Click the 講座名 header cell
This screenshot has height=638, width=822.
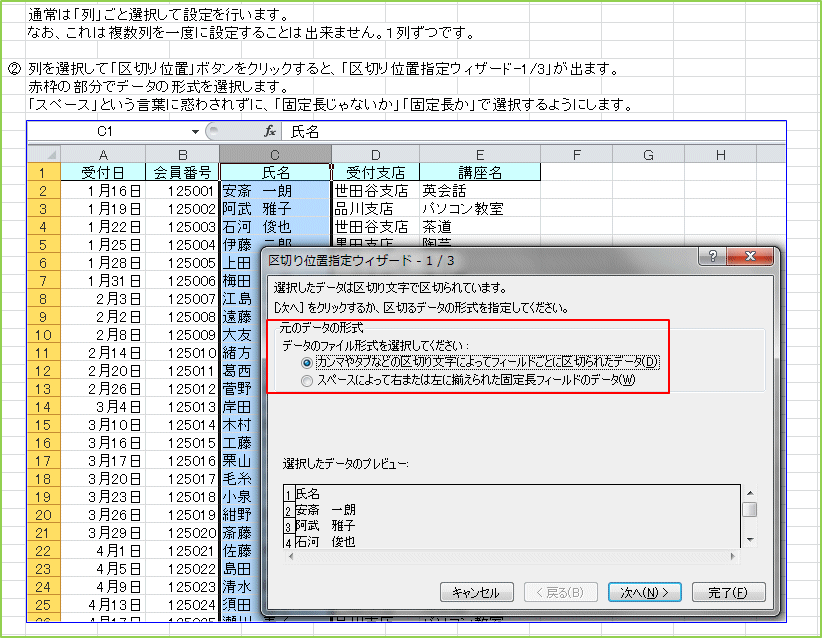click(x=480, y=172)
